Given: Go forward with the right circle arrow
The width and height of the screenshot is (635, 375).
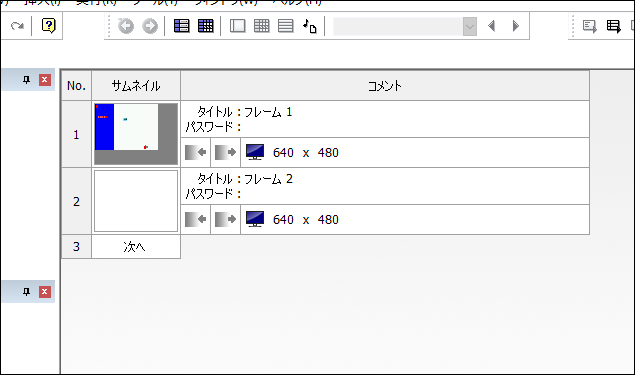Looking at the screenshot, I should pos(150,26).
